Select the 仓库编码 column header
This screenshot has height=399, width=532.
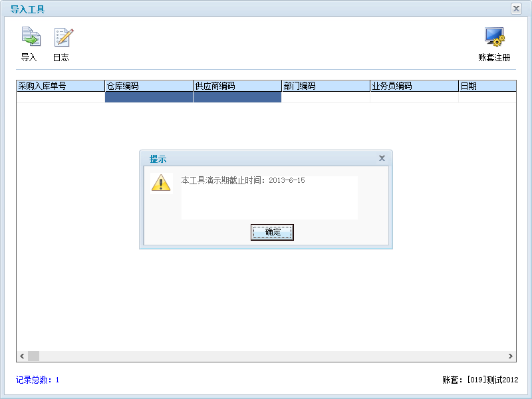(x=149, y=86)
